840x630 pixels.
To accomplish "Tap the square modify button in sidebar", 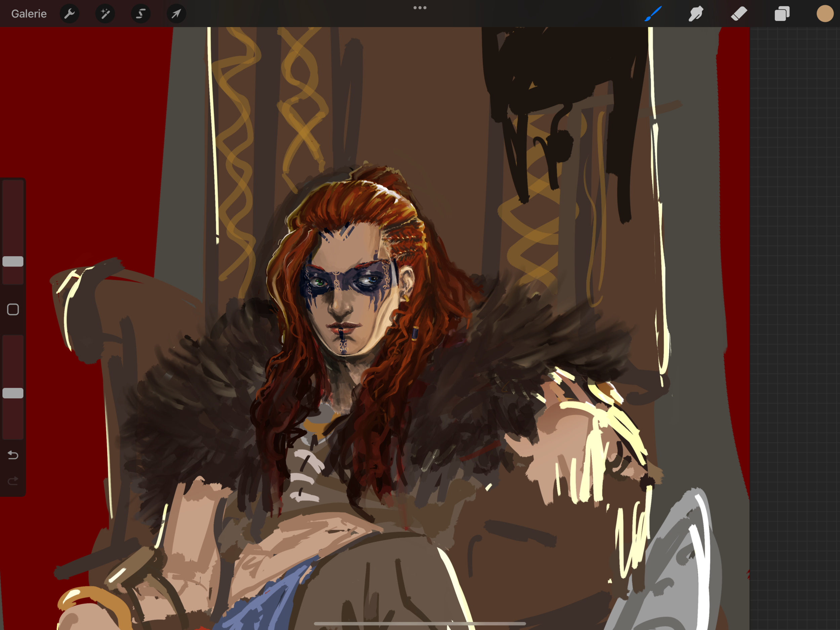I will (x=13, y=310).
